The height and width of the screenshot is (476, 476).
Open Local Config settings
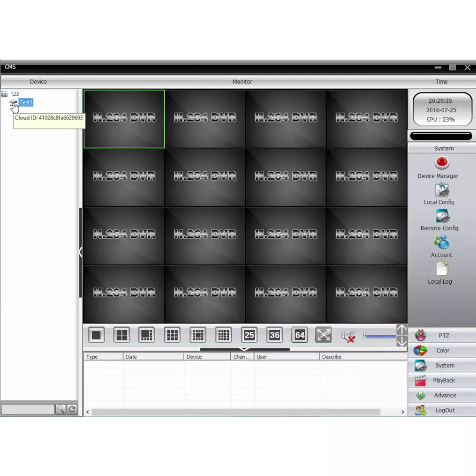coord(442,190)
